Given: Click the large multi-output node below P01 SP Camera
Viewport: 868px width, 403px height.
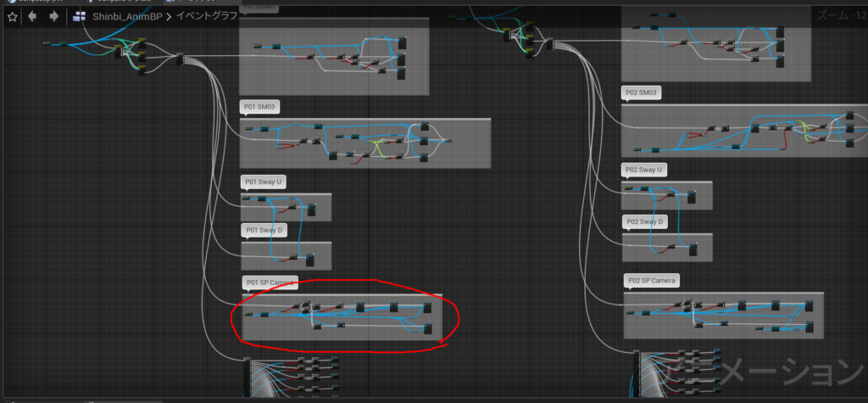Looking at the screenshot, I should (248, 377).
